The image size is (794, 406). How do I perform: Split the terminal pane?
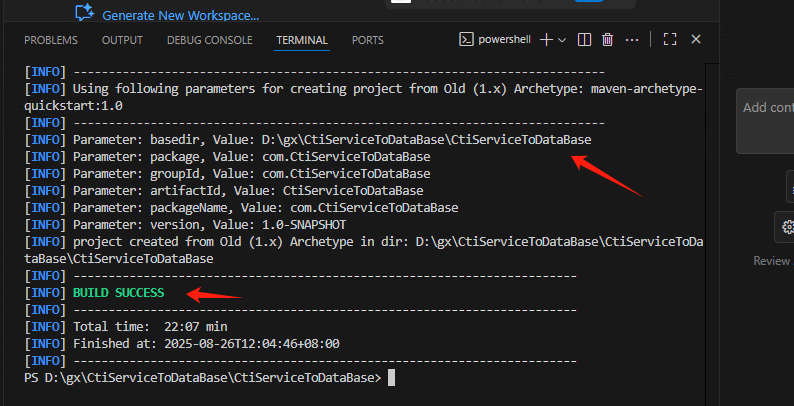pos(585,40)
